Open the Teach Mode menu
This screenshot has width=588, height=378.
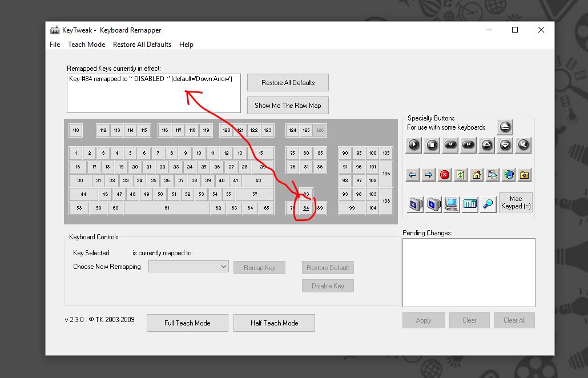86,44
